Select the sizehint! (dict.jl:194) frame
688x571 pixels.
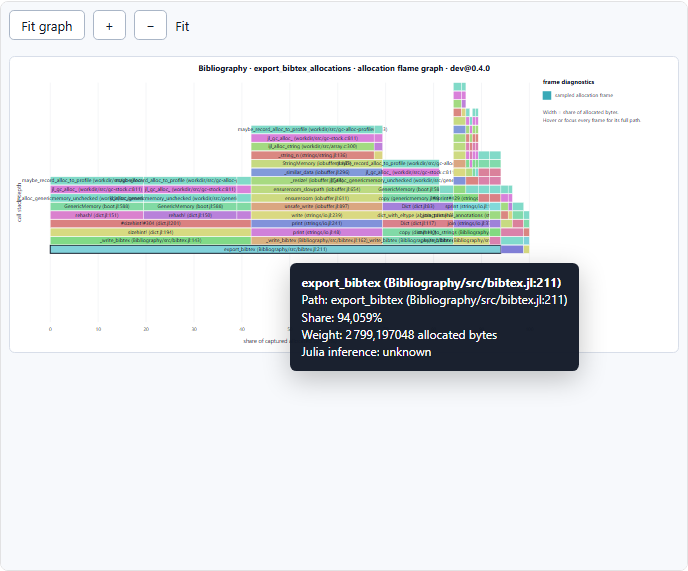tap(150, 232)
